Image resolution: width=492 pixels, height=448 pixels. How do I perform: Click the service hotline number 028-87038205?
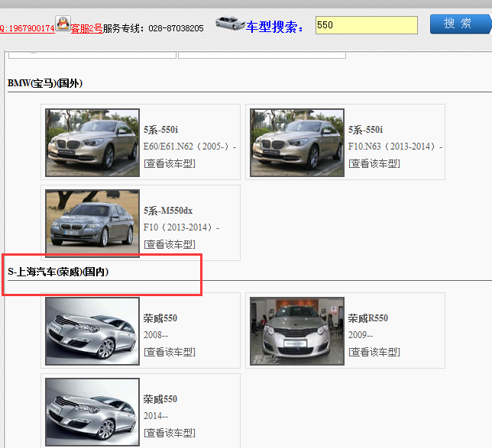click(176, 28)
